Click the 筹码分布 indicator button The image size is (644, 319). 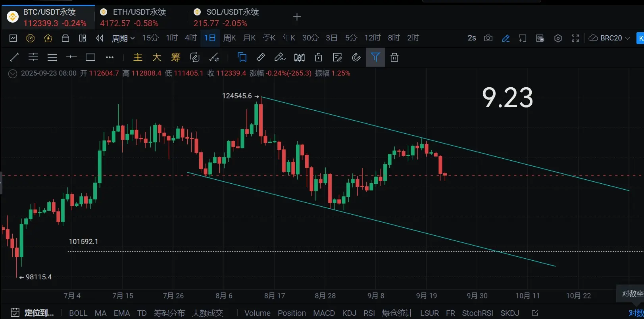click(169, 313)
